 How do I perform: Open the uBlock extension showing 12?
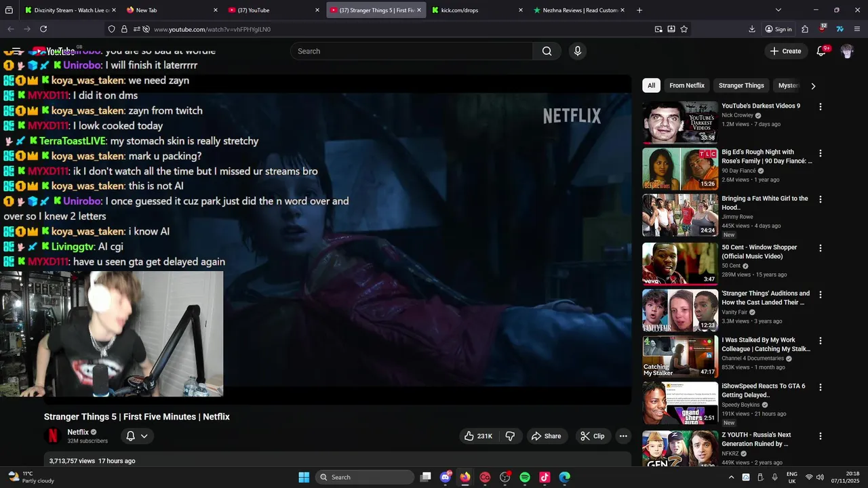click(823, 29)
